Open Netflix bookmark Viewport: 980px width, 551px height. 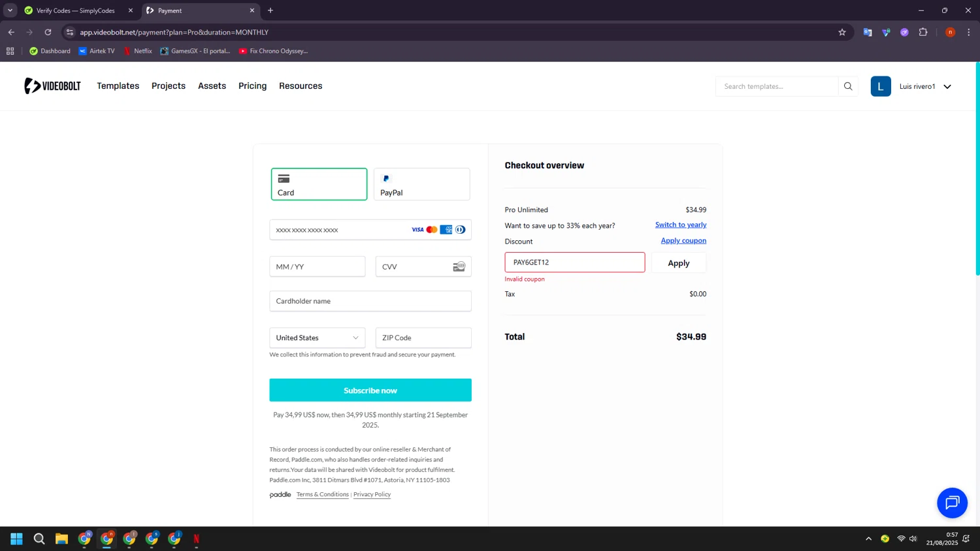click(x=138, y=51)
